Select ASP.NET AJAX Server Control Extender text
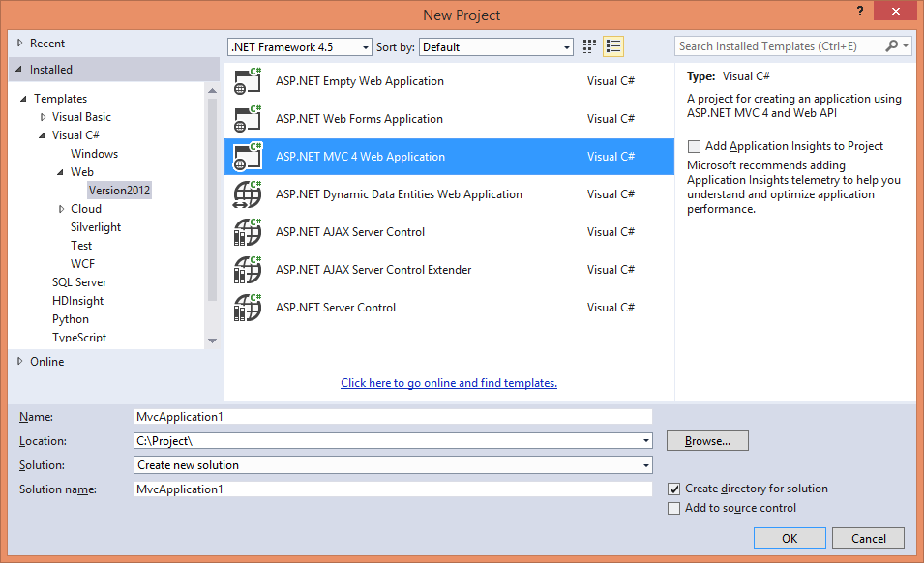The width and height of the screenshot is (924, 563). click(373, 270)
